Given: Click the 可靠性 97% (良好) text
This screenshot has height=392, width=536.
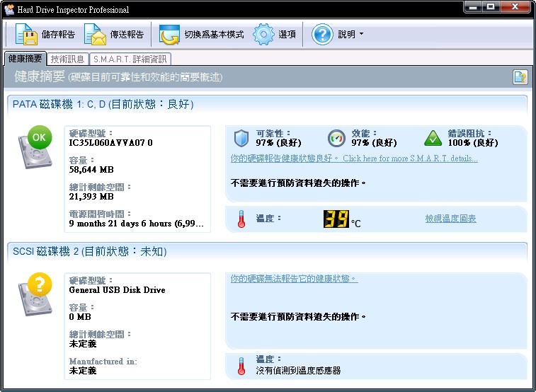Looking at the screenshot, I should 278,138.
